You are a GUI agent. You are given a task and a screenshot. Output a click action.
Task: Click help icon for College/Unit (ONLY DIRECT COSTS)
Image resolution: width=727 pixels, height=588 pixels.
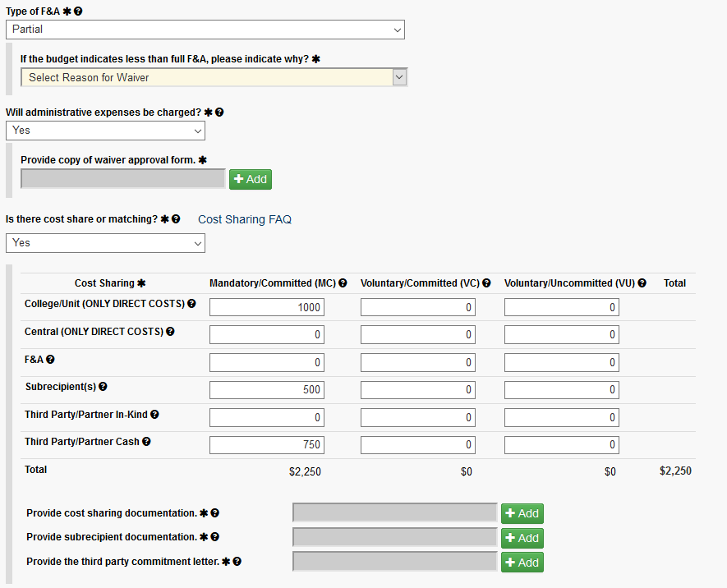[x=191, y=304]
